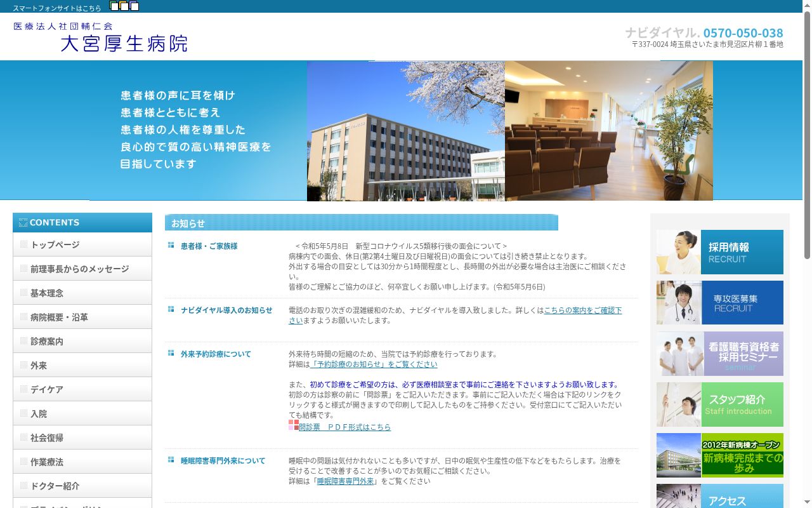812x508 pixels.
Task: Click the CONTENTS sidebar header
Action: (x=82, y=222)
